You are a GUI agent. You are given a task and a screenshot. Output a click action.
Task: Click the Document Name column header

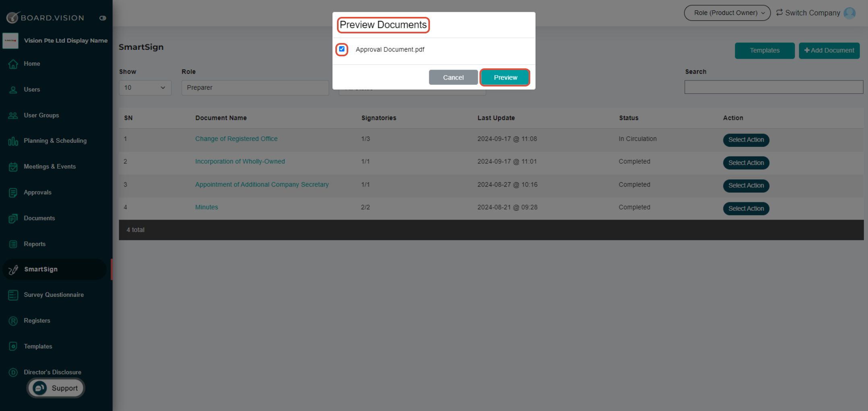coord(221,118)
